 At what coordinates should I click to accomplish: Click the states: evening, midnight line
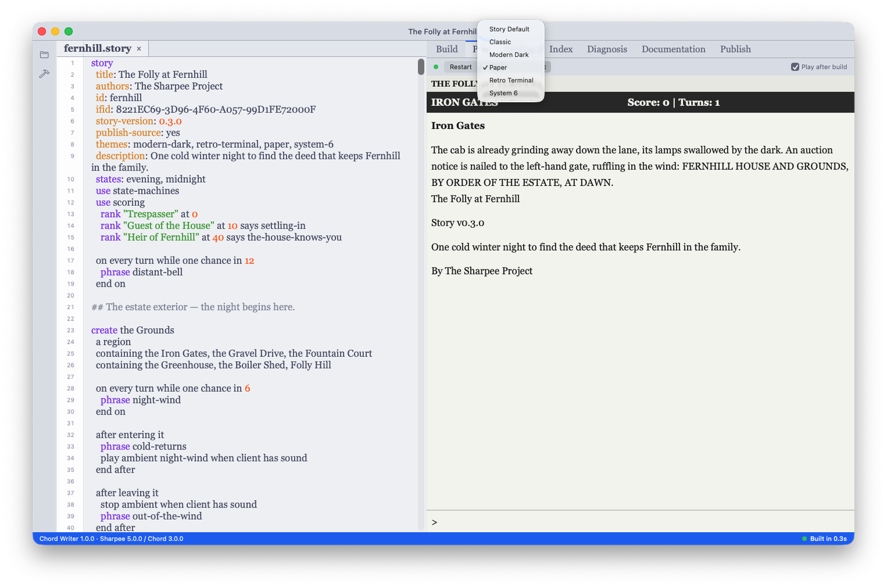click(151, 179)
